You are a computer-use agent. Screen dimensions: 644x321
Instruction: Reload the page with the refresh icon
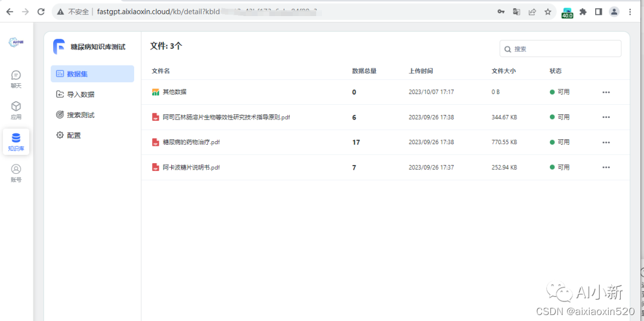[x=41, y=12]
